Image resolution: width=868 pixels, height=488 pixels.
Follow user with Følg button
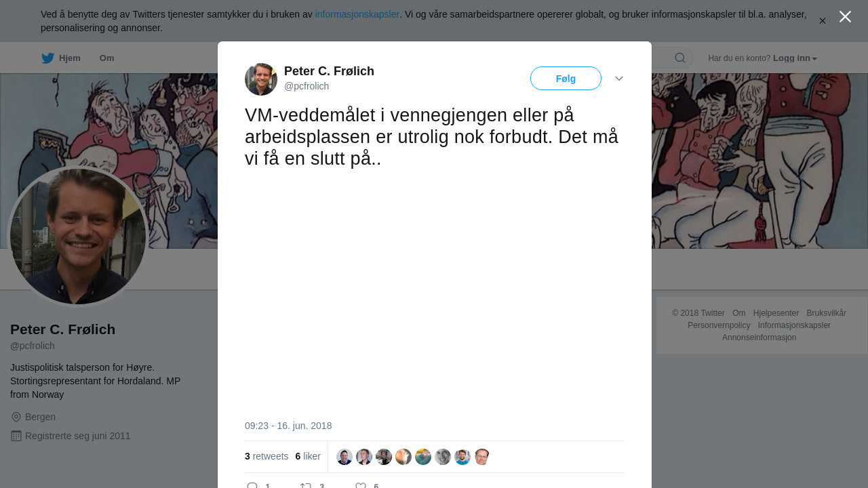pos(566,79)
